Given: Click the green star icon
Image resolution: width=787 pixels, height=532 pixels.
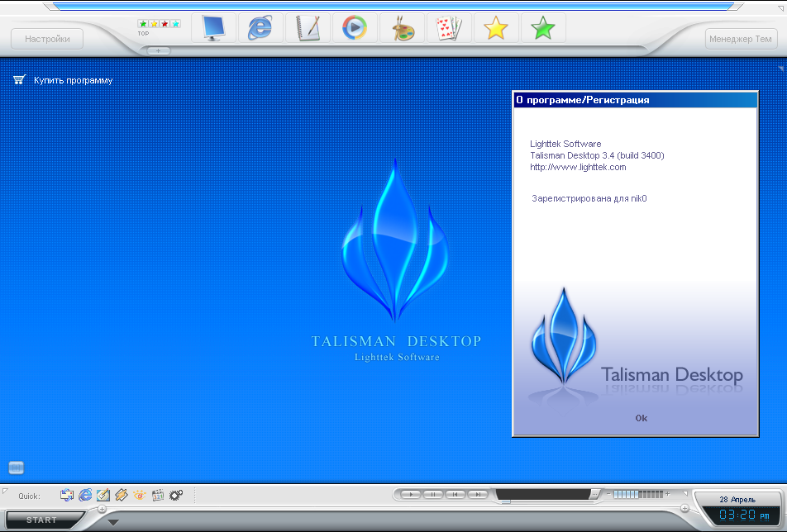Looking at the screenshot, I should click(543, 28).
